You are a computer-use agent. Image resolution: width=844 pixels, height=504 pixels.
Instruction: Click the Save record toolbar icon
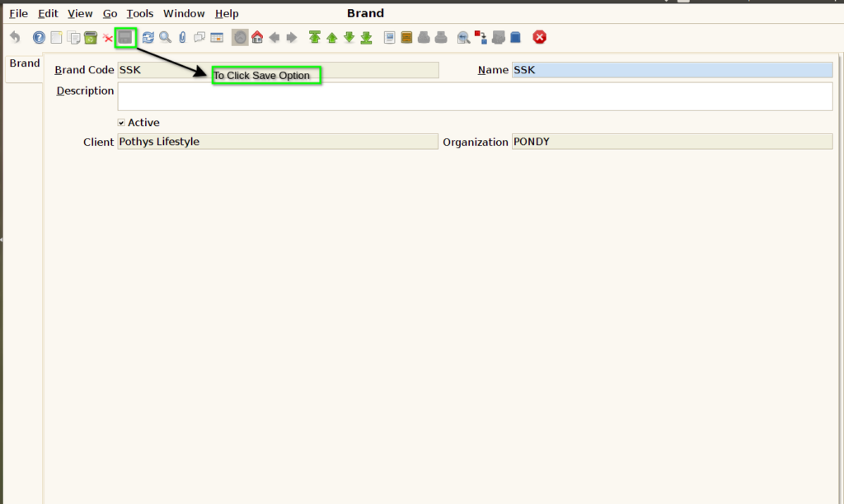[125, 37]
